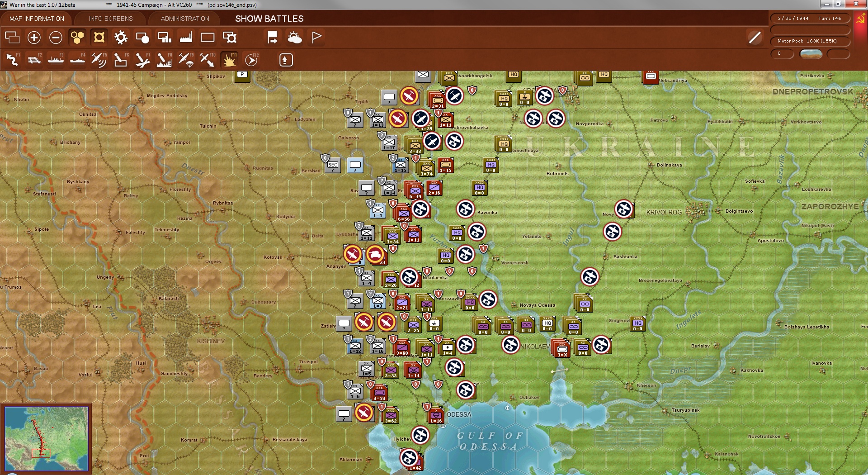
Task: Select the F6 bomb unit mode
Action: pyautogui.click(x=121, y=60)
